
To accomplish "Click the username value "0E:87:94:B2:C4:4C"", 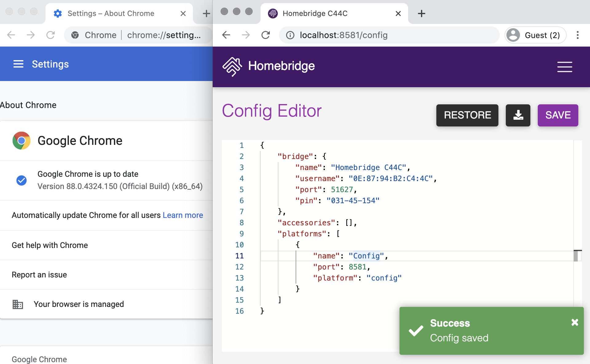I will [x=391, y=179].
